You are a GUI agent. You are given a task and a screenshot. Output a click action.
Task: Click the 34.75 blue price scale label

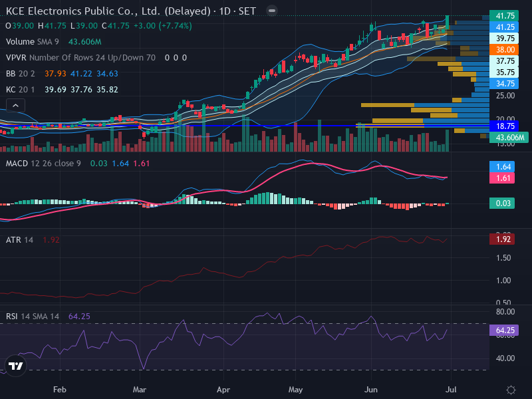click(x=504, y=84)
